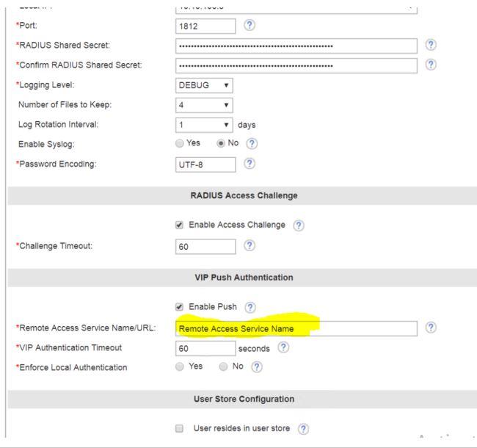Click the Remote Access Service Name field

click(x=296, y=328)
